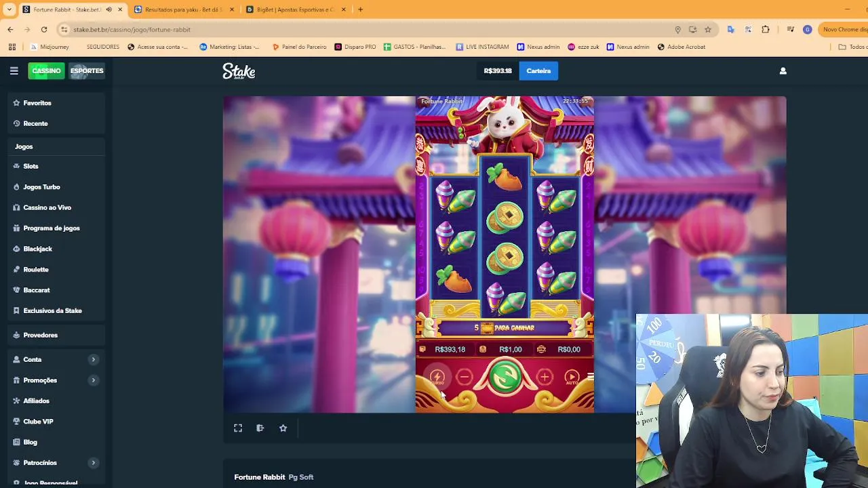Screen dimensions: 868x488
Task: Increase bet with the plus button
Action: tap(545, 377)
